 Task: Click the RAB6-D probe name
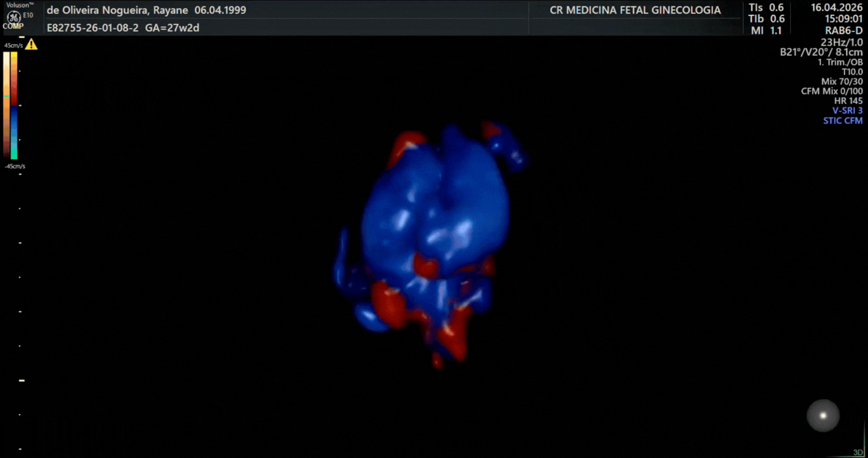pos(844,31)
